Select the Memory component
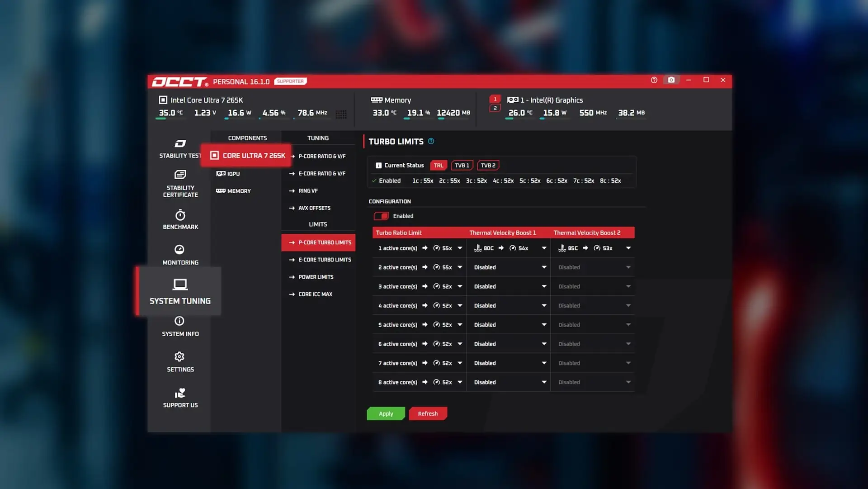The width and height of the screenshot is (868, 489). coord(233,191)
